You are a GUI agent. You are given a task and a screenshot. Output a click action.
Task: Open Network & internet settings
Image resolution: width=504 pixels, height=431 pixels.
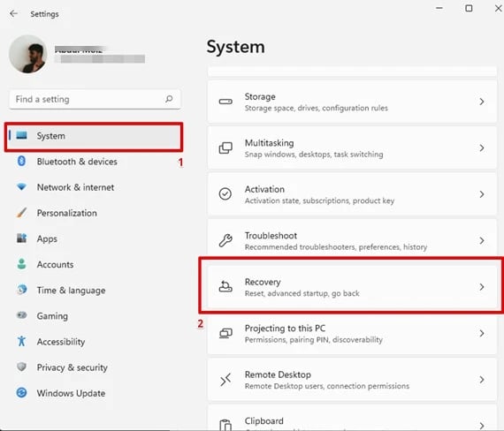(x=75, y=187)
